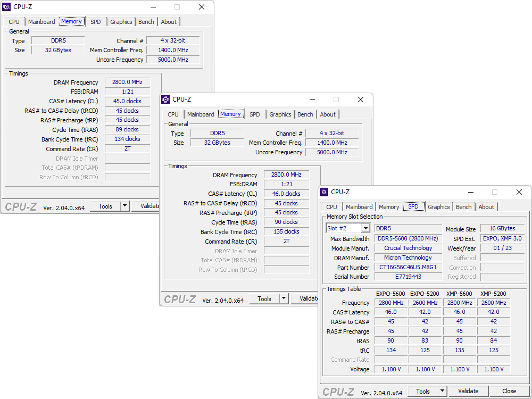Open Graphics tab in the 45.0 clocks CAS window

(x=121, y=22)
